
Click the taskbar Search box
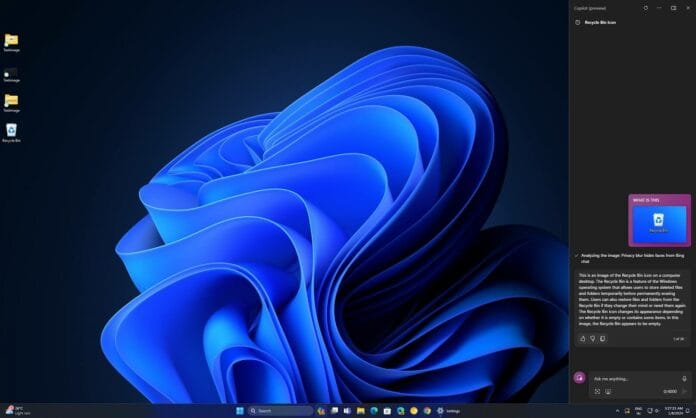280,411
